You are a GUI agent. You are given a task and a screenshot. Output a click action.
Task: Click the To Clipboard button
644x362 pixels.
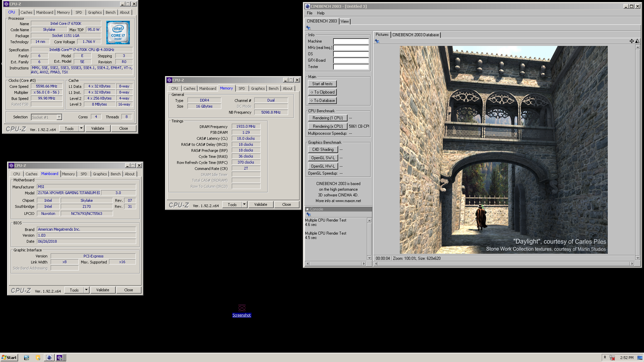(322, 92)
